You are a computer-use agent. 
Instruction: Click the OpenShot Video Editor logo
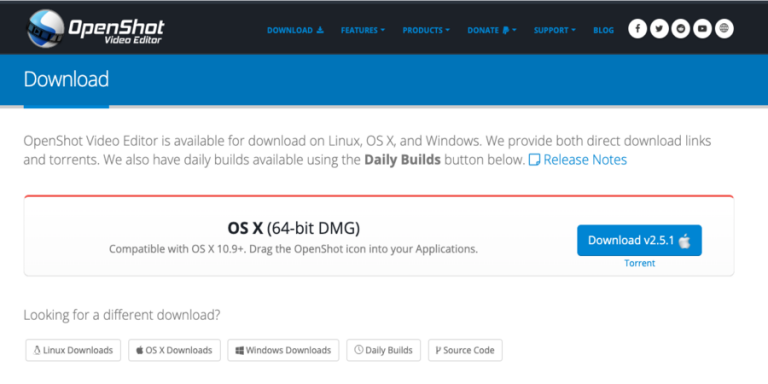[x=96, y=28]
